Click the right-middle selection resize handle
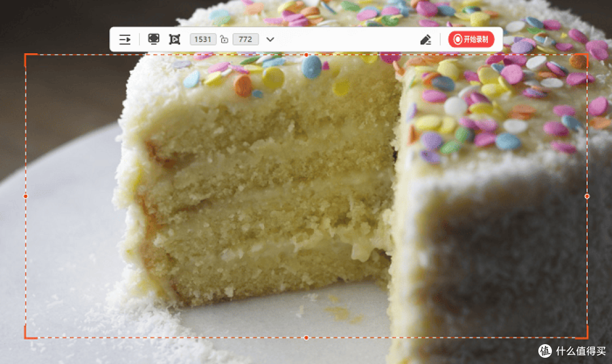Screen dimensions: 612x364 click(x=587, y=196)
